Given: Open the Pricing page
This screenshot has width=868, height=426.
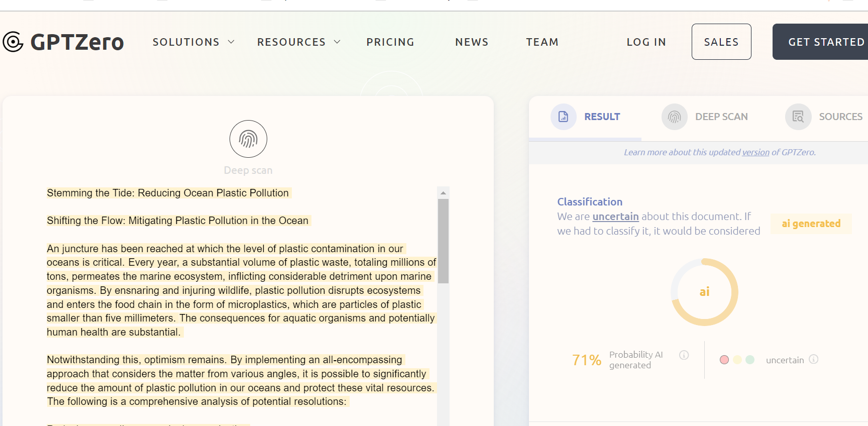Looking at the screenshot, I should (390, 42).
